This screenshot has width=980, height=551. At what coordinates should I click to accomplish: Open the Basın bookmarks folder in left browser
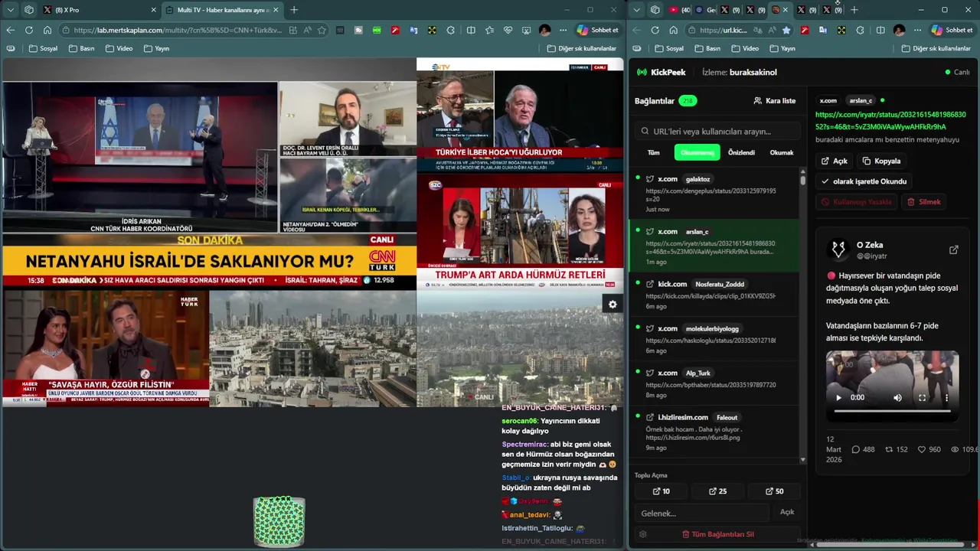tap(82, 48)
